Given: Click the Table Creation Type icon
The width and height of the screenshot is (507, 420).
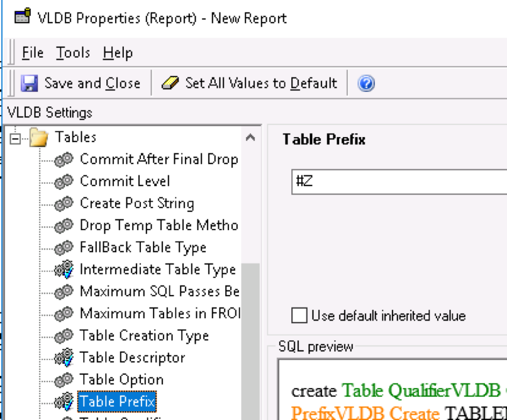Looking at the screenshot, I should pos(64,335).
